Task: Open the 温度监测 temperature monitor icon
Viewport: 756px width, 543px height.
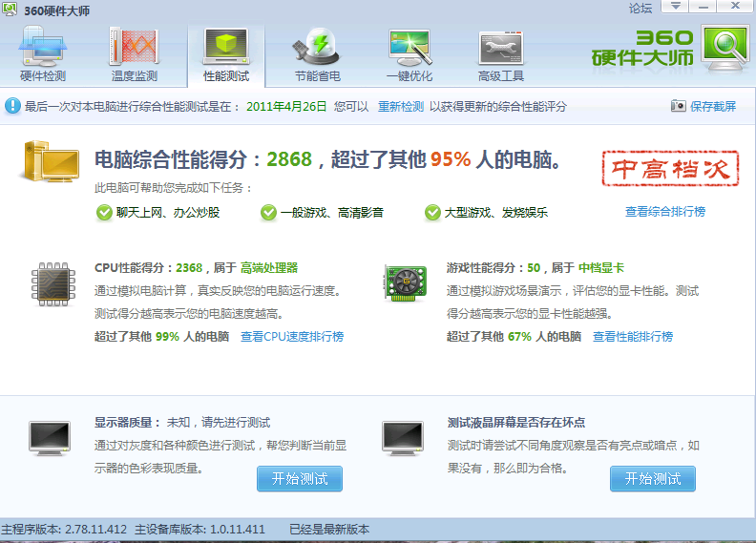Action: 134,46
